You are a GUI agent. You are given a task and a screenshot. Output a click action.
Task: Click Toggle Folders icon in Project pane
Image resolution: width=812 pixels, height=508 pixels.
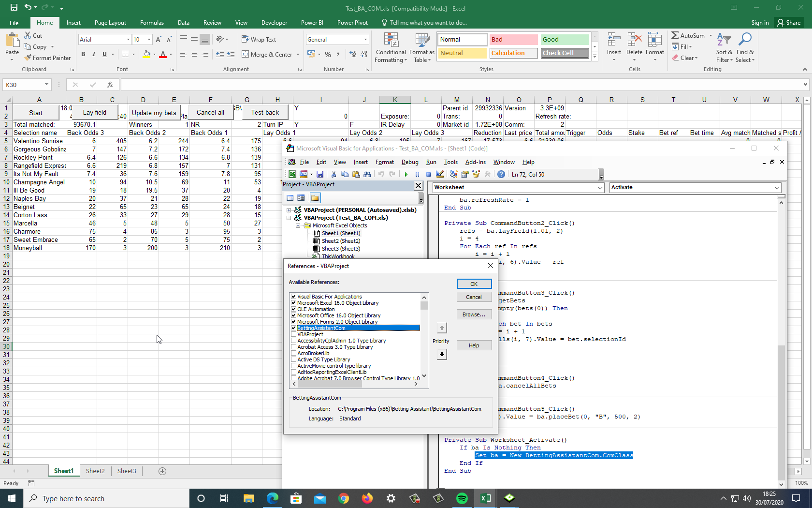[315, 198]
